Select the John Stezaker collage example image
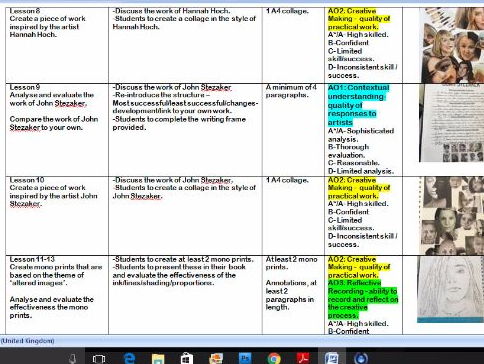This screenshot has height=364, width=484. click(x=452, y=216)
